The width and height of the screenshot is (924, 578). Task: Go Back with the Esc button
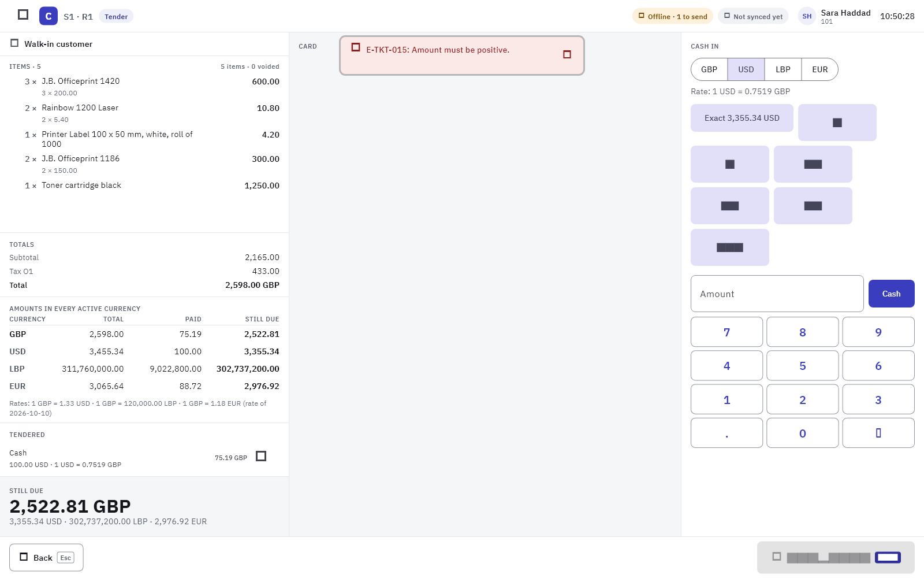pyautogui.click(x=46, y=558)
